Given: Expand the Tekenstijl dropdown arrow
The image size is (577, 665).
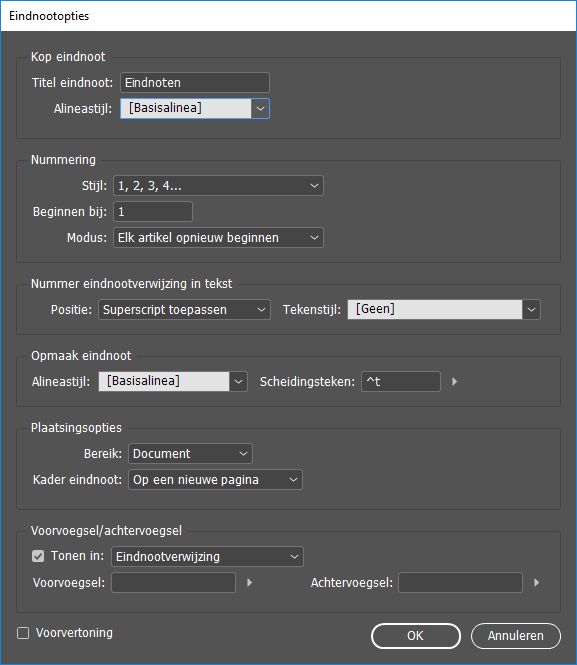Looking at the screenshot, I should coord(531,310).
